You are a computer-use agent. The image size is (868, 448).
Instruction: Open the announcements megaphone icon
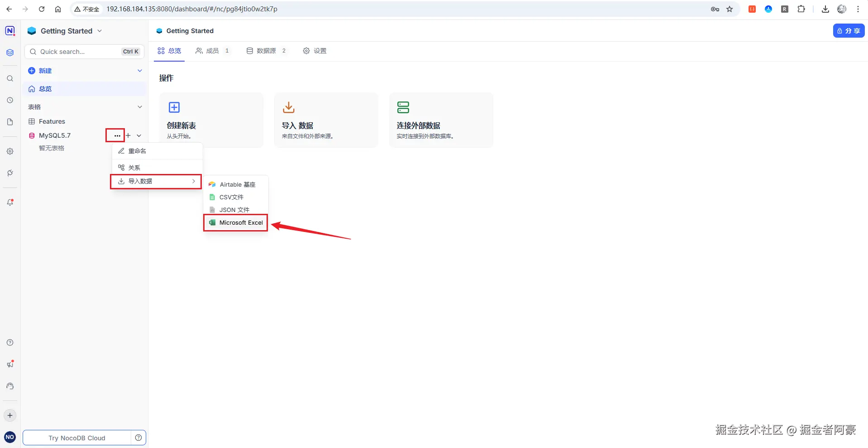click(10, 364)
